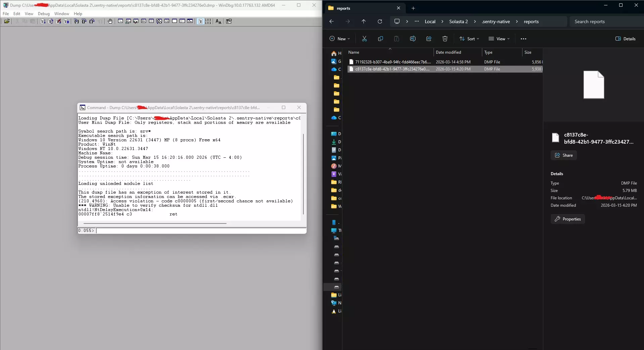Click the Properties button in details pane
644x350 pixels.
pyautogui.click(x=568, y=219)
